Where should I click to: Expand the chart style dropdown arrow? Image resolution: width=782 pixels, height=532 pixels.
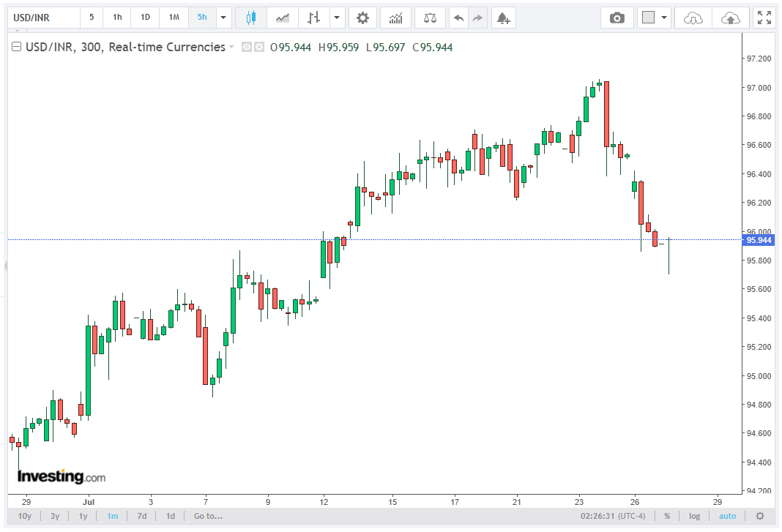[x=337, y=18]
